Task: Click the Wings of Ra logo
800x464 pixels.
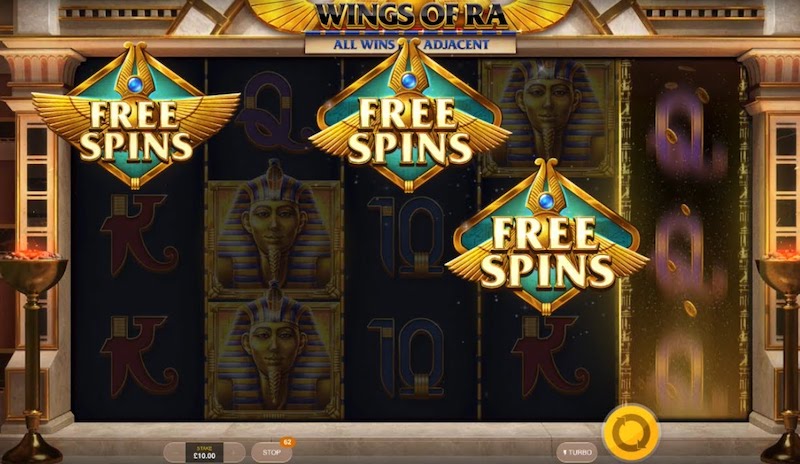Action: coord(413,14)
